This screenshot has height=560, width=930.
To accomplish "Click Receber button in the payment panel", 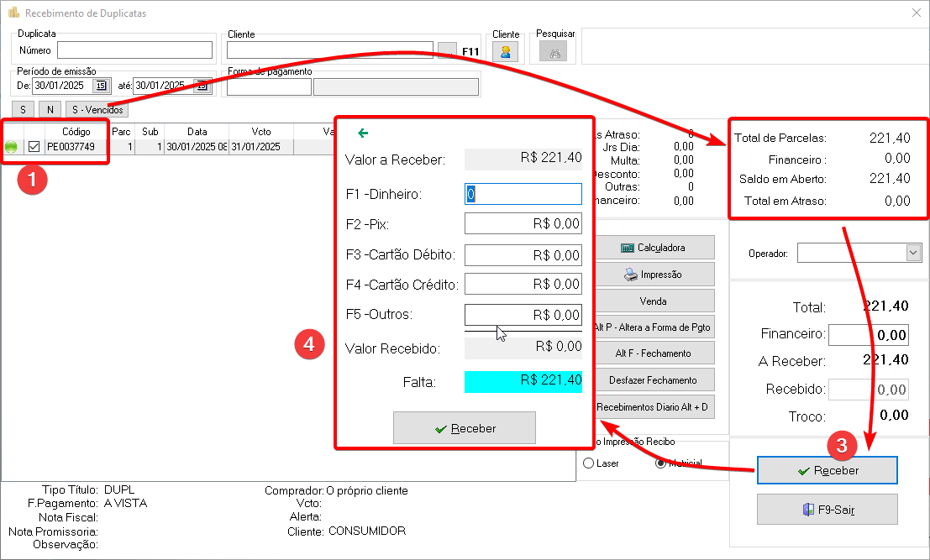I will 464,428.
